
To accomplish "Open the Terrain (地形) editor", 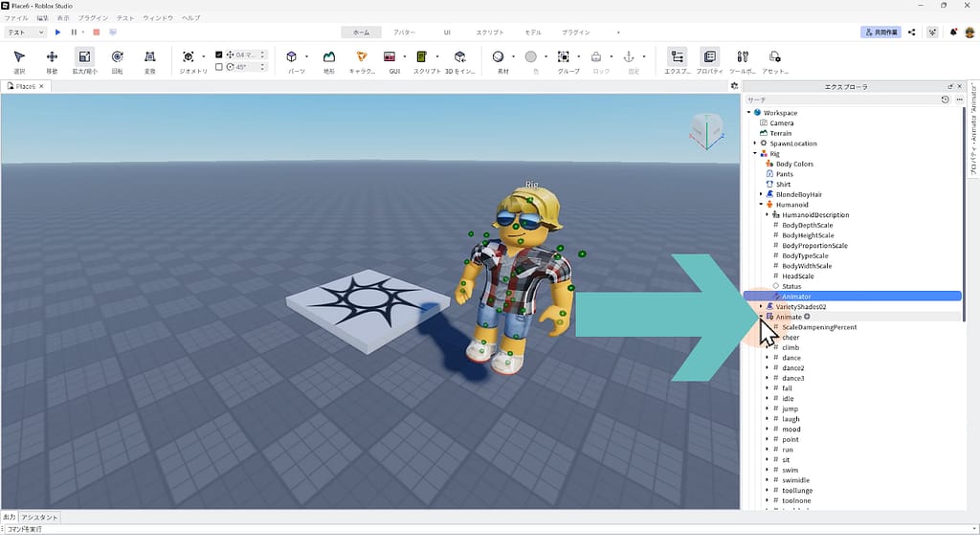I will click(329, 60).
